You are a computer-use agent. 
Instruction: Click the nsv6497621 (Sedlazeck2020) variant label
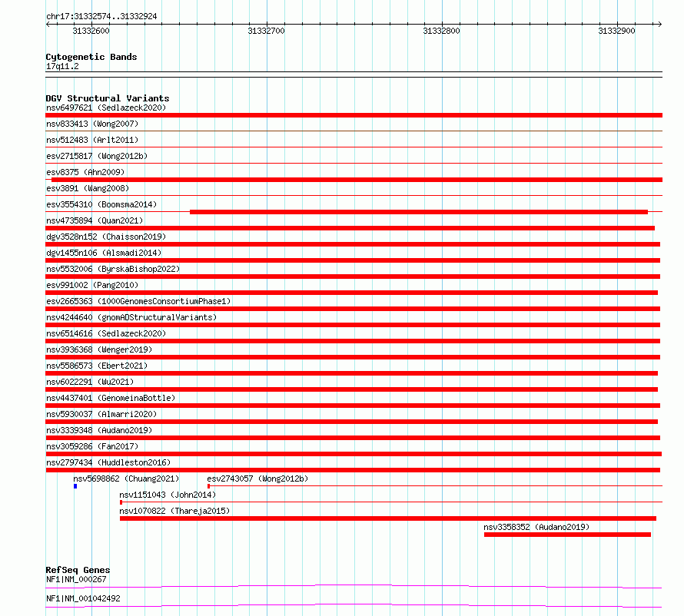(106, 108)
